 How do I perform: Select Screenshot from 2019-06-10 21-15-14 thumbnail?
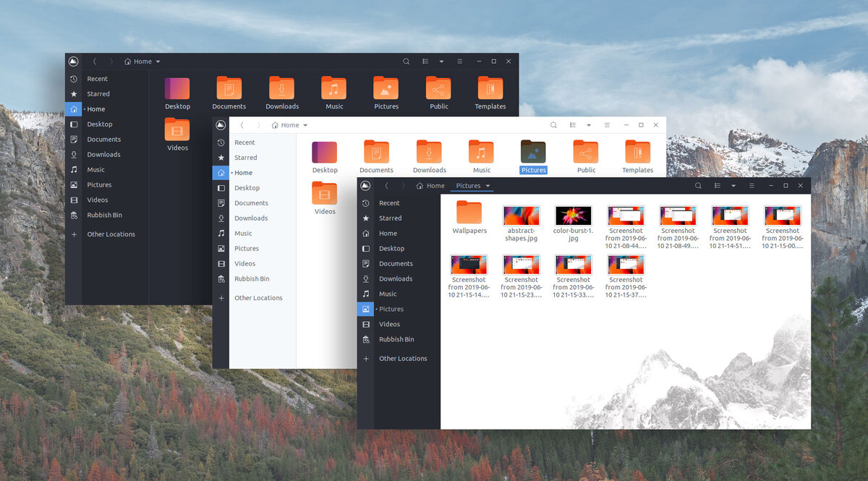(x=469, y=264)
